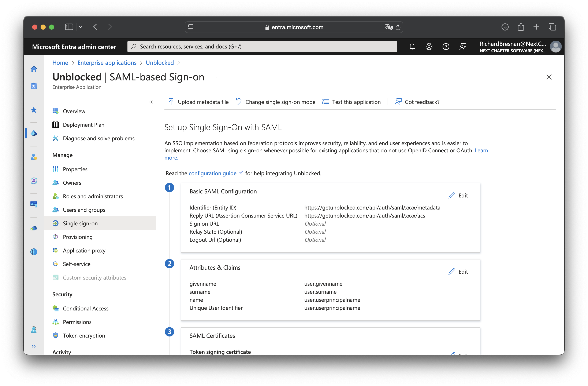The height and width of the screenshot is (386, 588).
Task: Toggle Safari sidebar button
Action: 69,27
